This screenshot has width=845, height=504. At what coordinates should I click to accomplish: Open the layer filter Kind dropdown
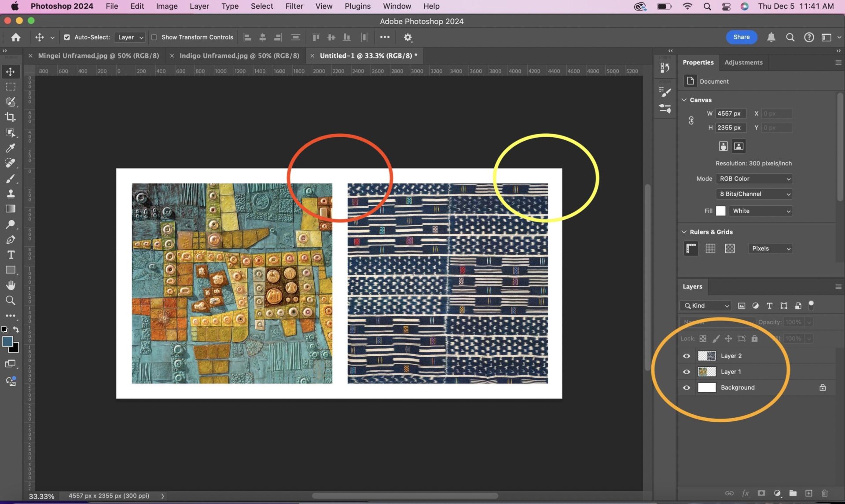coord(705,306)
